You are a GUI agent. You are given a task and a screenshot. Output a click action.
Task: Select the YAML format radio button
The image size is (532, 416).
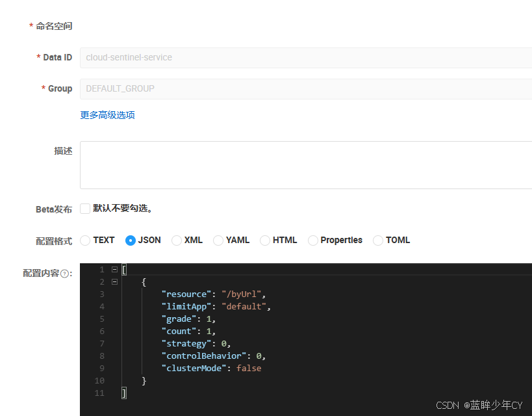click(218, 240)
